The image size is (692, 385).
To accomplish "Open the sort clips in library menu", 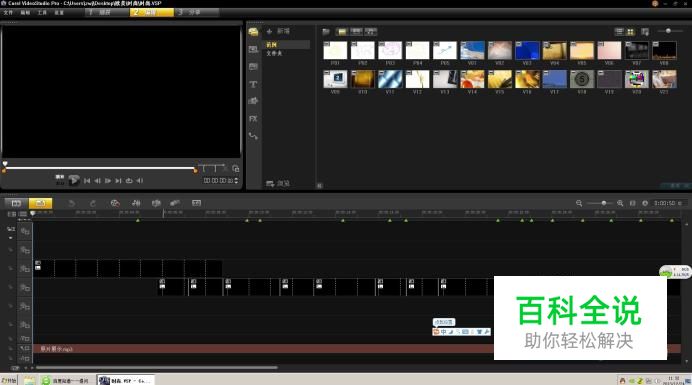I will [645, 32].
